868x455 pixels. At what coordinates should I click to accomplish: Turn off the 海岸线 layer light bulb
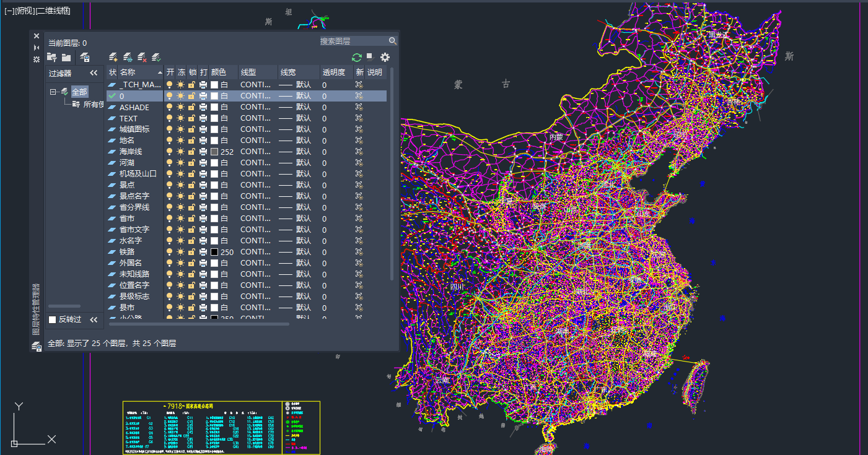click(170, 152)
